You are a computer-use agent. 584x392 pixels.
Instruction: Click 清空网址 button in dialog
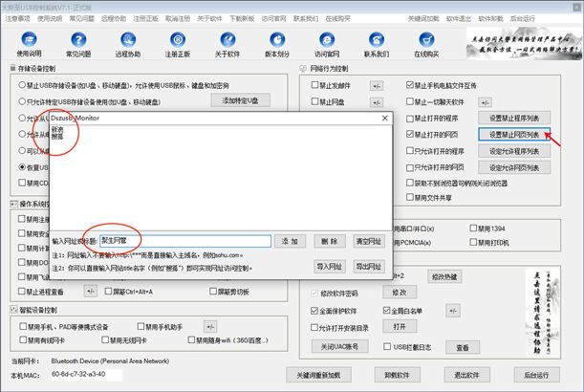pyautogui.click(x=369, y=242)
